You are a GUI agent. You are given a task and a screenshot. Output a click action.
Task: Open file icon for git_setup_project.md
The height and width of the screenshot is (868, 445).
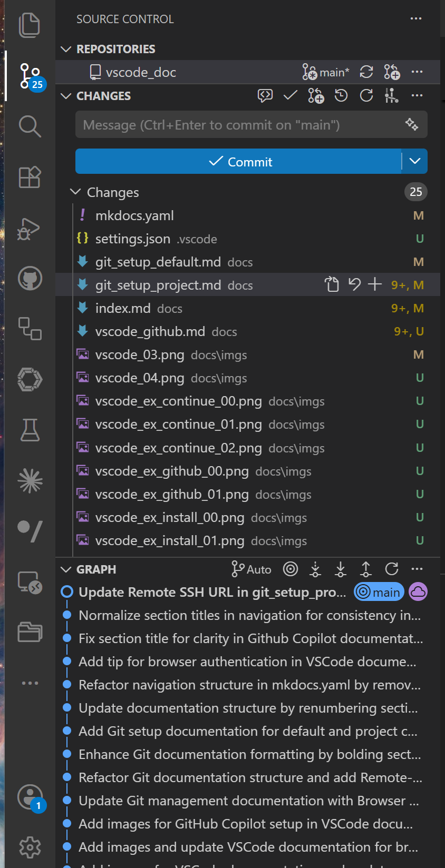tap(331, 284)
